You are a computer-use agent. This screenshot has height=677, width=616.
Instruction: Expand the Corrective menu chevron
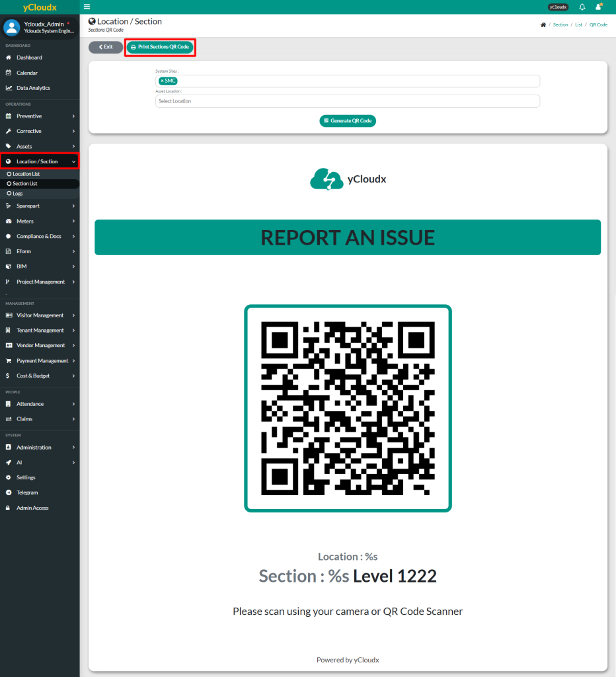tap(74, 132)
